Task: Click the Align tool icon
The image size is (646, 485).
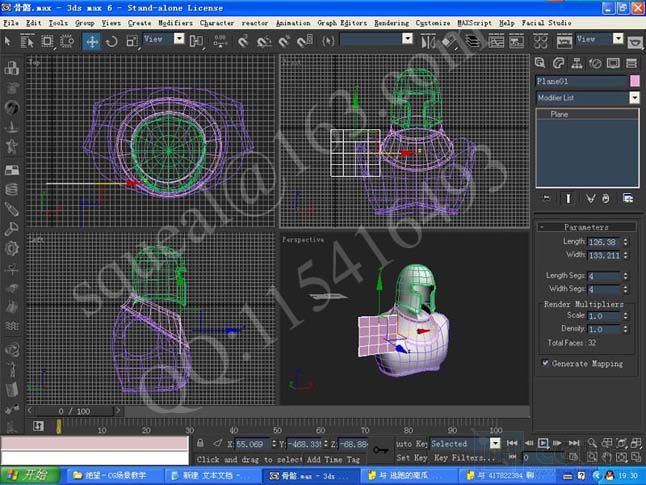Action: pyautogui.click(x=449, y=42)
